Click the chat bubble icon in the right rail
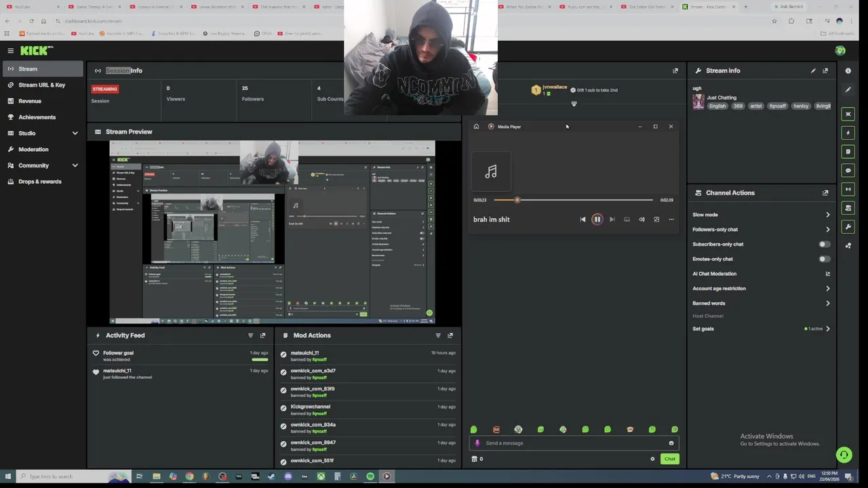868x488 pixels. tap(848, 170)
